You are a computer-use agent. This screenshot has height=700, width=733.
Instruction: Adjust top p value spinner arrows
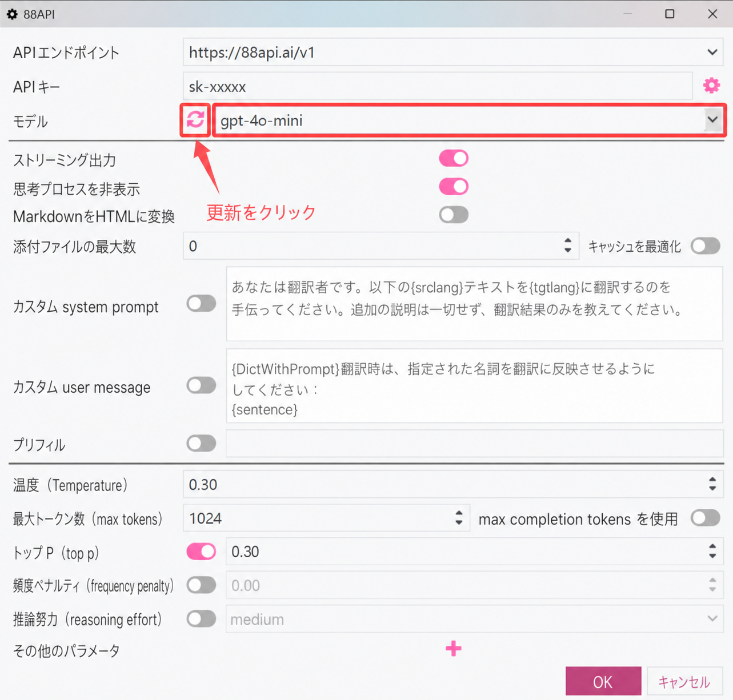[x=712, y=552]
